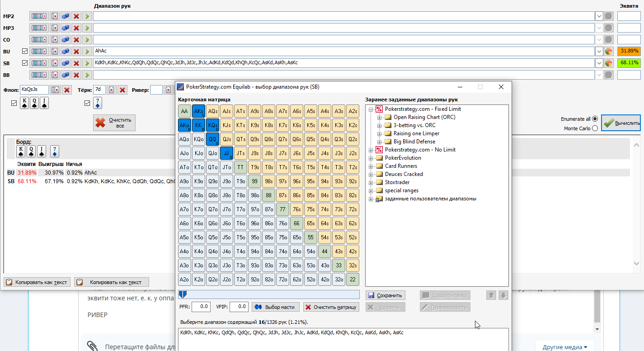
Task: Expand the PokerEvolution folder
Action: point(371,158)
